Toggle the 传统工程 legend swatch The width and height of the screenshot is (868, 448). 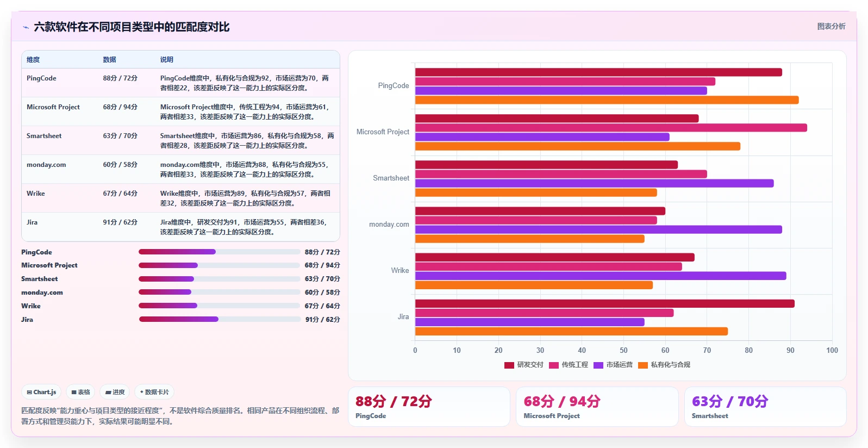point(554,365)
